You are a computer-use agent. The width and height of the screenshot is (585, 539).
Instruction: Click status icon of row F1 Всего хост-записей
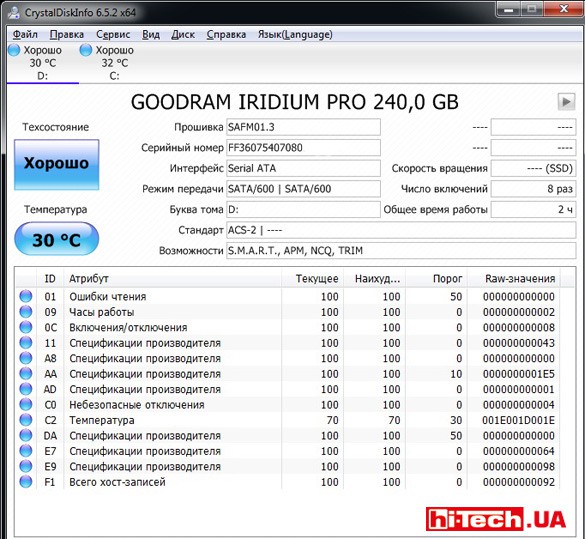click(x=26, y=482)
